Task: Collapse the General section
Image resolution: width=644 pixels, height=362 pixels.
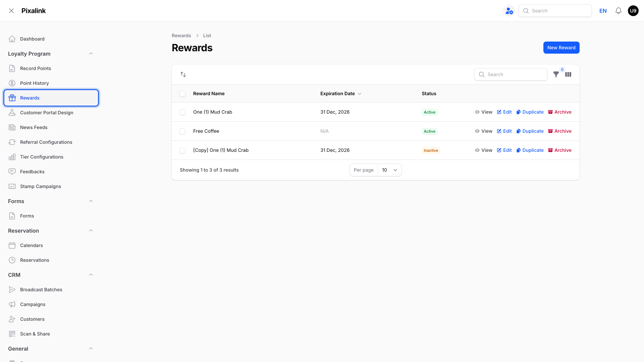Action: 91,349
